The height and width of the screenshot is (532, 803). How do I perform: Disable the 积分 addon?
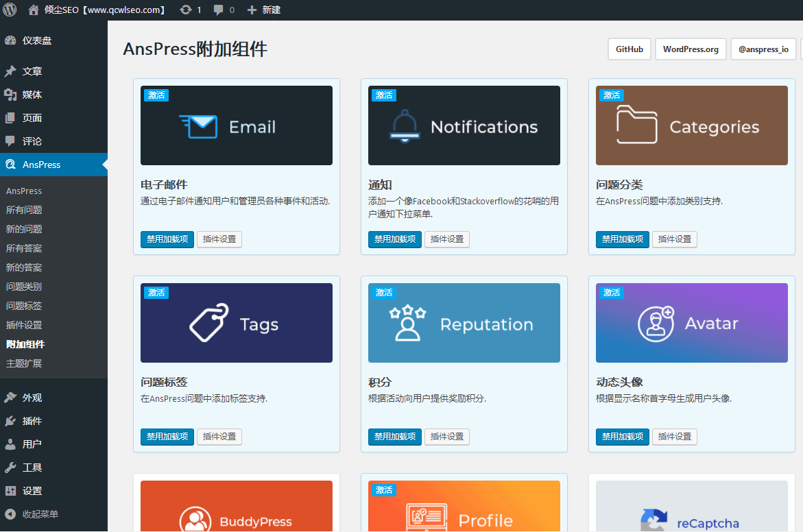click(x=395, y=437)
